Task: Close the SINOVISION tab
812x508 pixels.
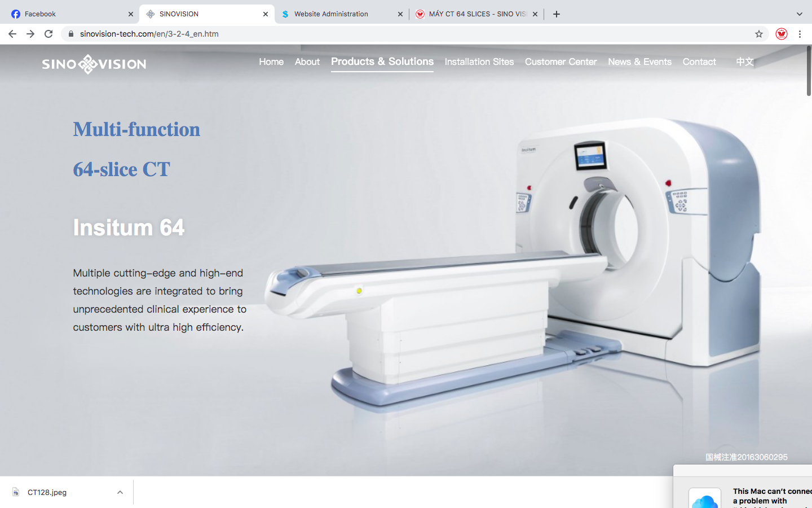Action: point(266,14)
